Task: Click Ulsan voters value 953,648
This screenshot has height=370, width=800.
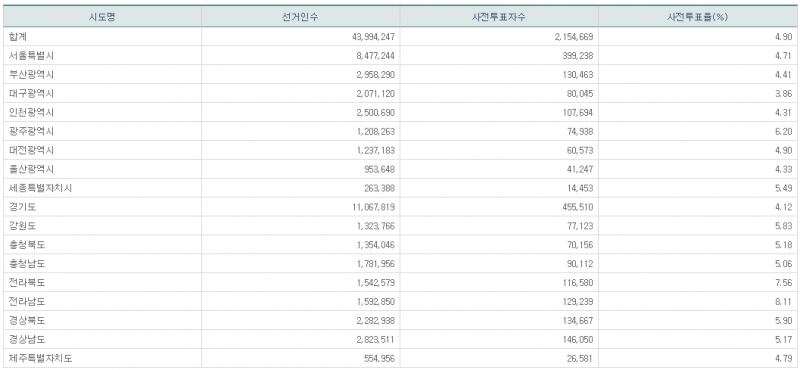Action: [379, 169]
